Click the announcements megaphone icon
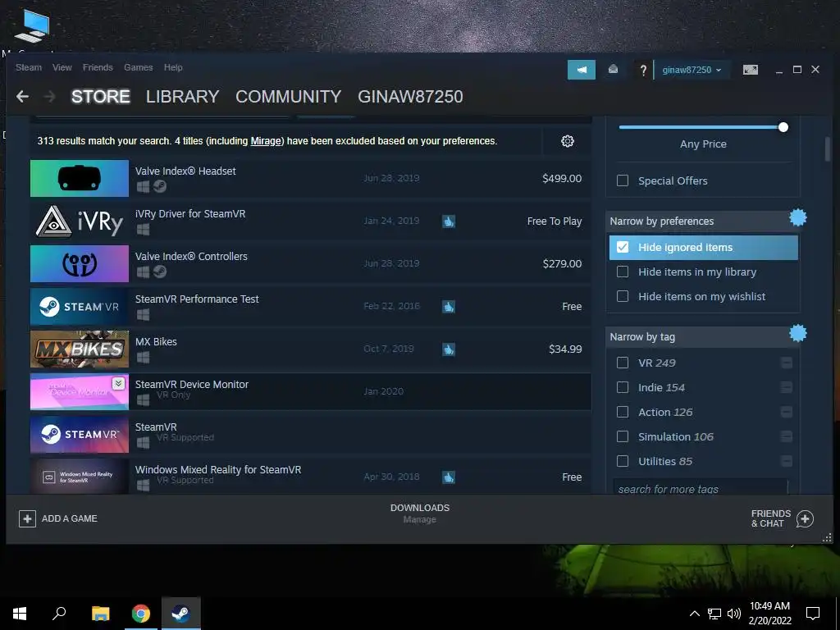 tap(582, 70)
